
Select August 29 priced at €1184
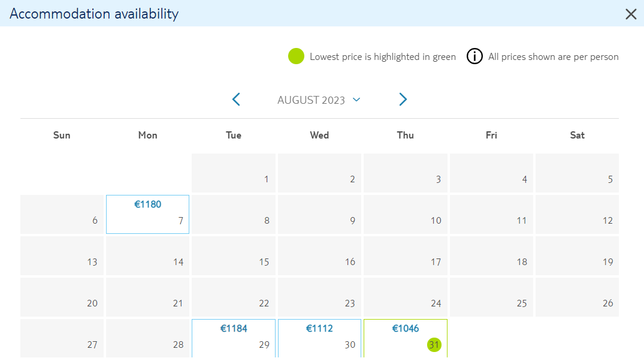(x=233, y=338)
